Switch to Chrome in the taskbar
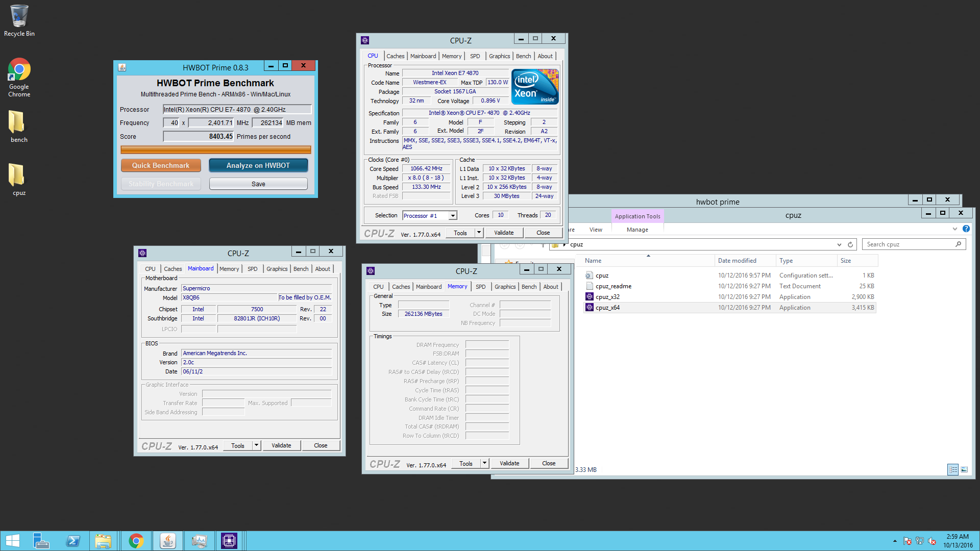The height and width of the screenshot is (551, 980). pyautogui.click(x=136, y=541)
